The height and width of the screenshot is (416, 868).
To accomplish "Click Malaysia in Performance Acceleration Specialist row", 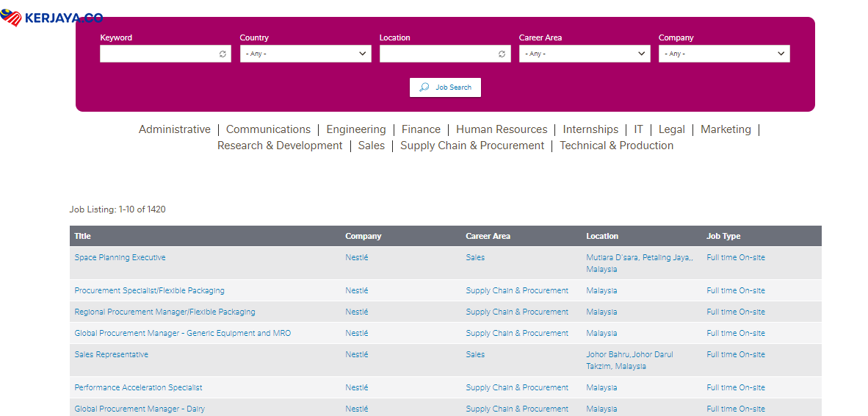I will click(601, 387).
